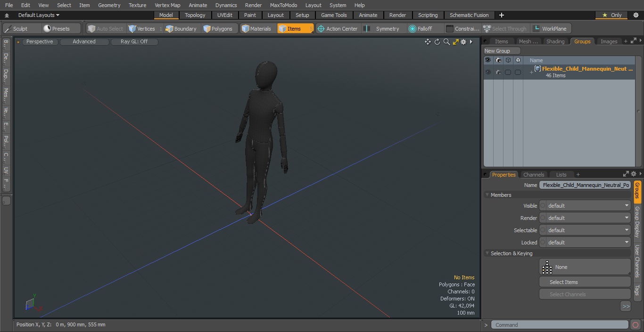Open the Default Layouts dropdown
Image resolution: width=644 pixels, height=332 pixels.
coord(39,15)
